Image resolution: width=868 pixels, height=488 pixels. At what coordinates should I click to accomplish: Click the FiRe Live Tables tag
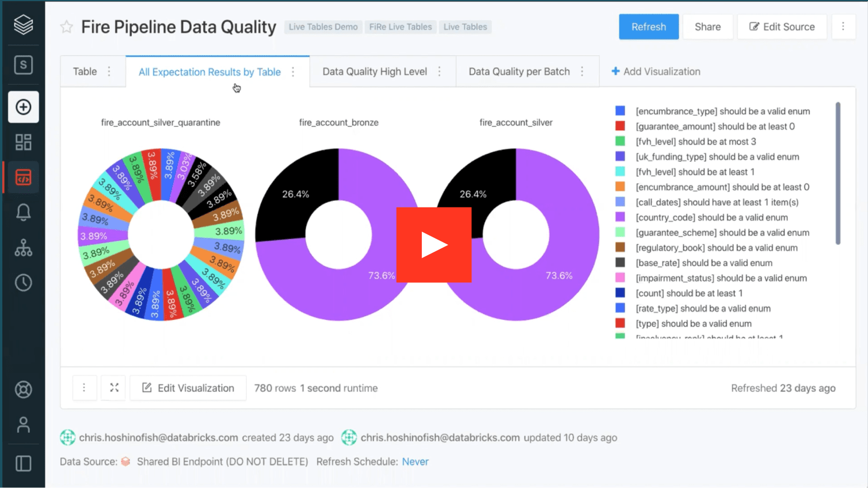tap(401, 27)
